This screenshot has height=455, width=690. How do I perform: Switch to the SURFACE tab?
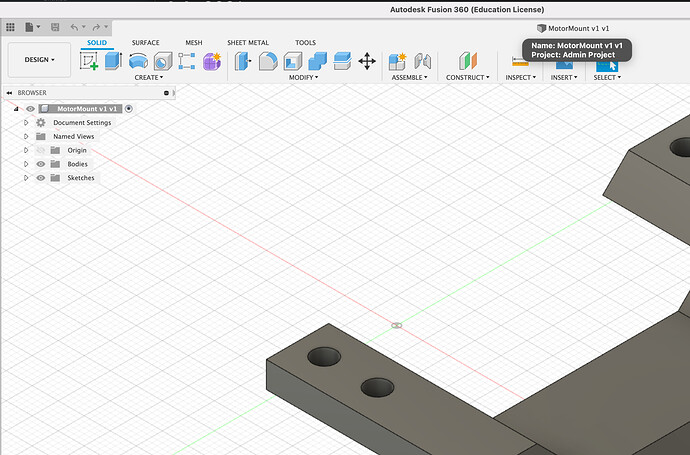(145, 43)
